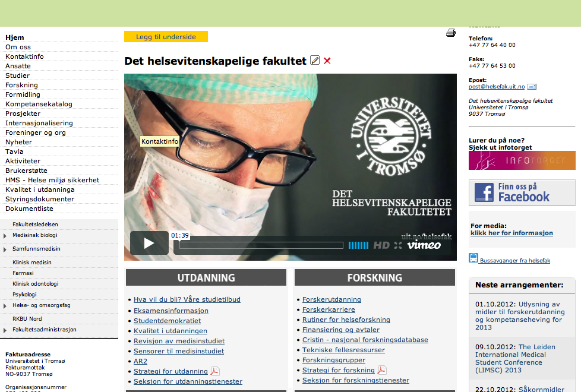Toggle HD quality on the video

pyautogui.click(x=381, y=245)
